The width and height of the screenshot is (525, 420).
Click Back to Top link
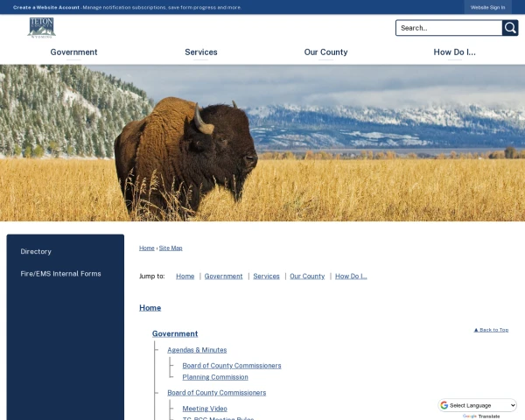[x=491, y=330]
